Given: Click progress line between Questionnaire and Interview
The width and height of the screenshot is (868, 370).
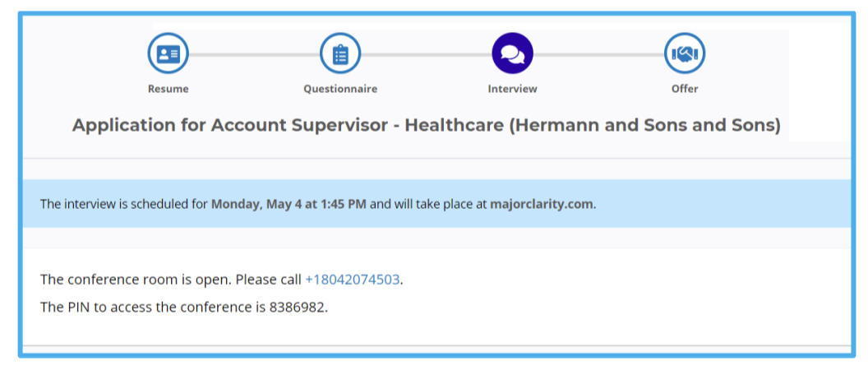Looking at the screenshot, I should [x=426, y=55].
